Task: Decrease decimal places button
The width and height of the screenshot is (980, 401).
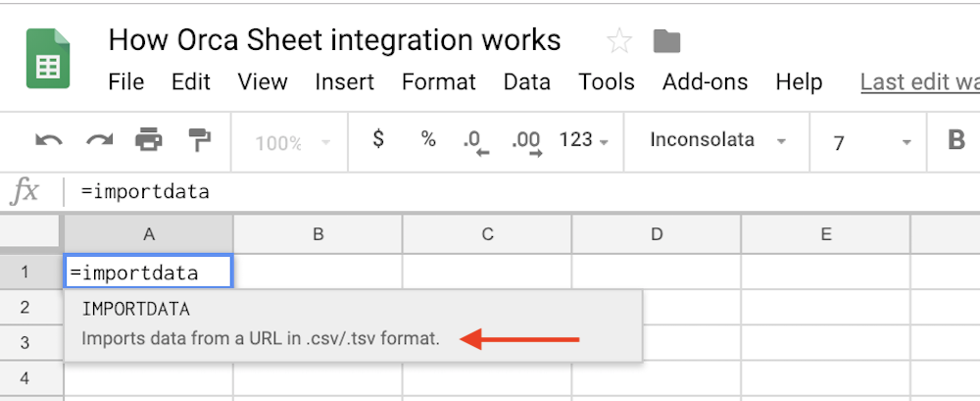Action: click(475, 141)
